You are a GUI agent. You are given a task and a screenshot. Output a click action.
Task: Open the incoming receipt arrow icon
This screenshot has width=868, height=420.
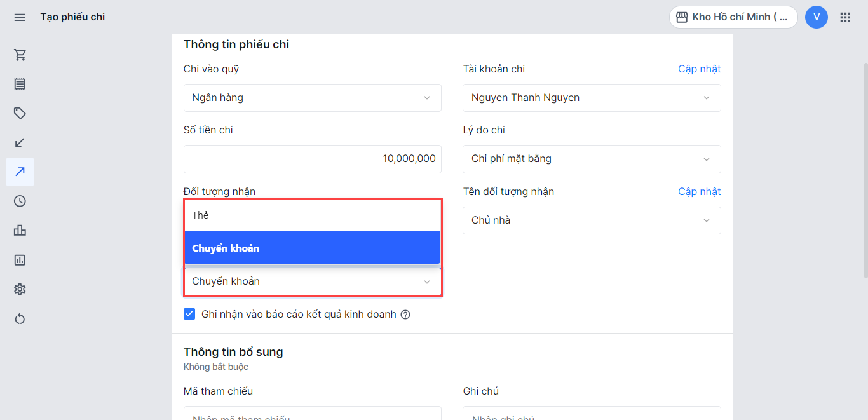[x=20, y=142]
